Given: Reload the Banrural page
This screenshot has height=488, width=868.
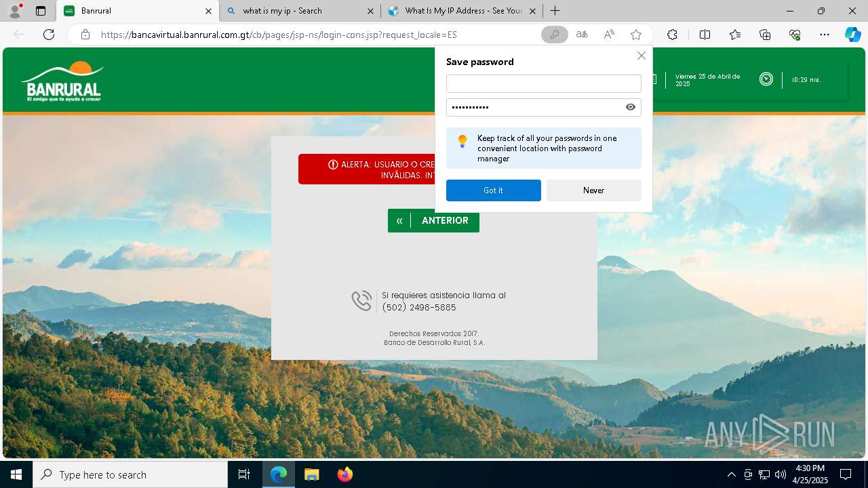Looking at the screenshot, I should 49,35.
